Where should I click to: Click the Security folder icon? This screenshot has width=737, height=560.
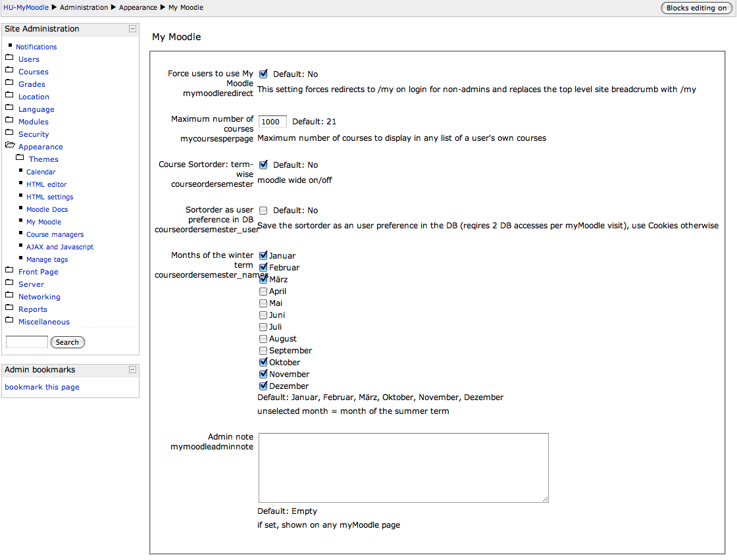9,132
